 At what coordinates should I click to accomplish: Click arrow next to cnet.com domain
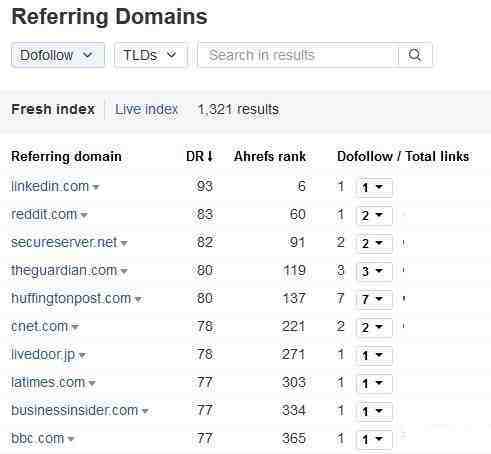click(75, 327)
